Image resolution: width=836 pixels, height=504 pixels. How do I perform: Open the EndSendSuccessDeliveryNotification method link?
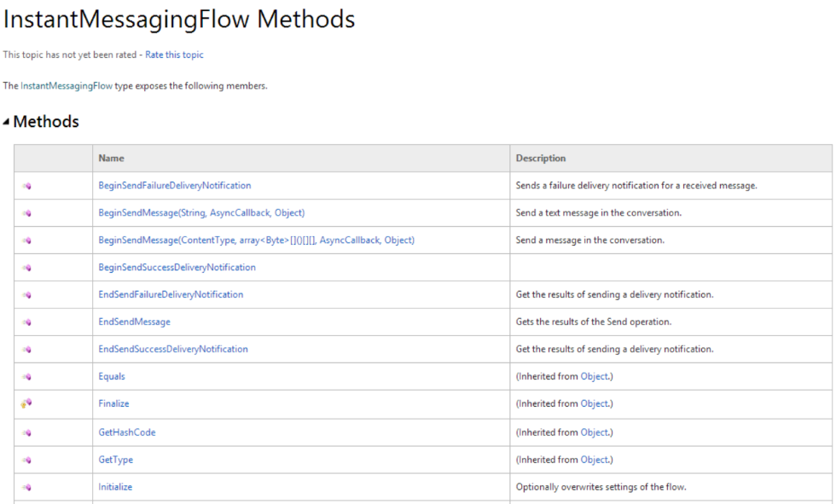(173, 349)
